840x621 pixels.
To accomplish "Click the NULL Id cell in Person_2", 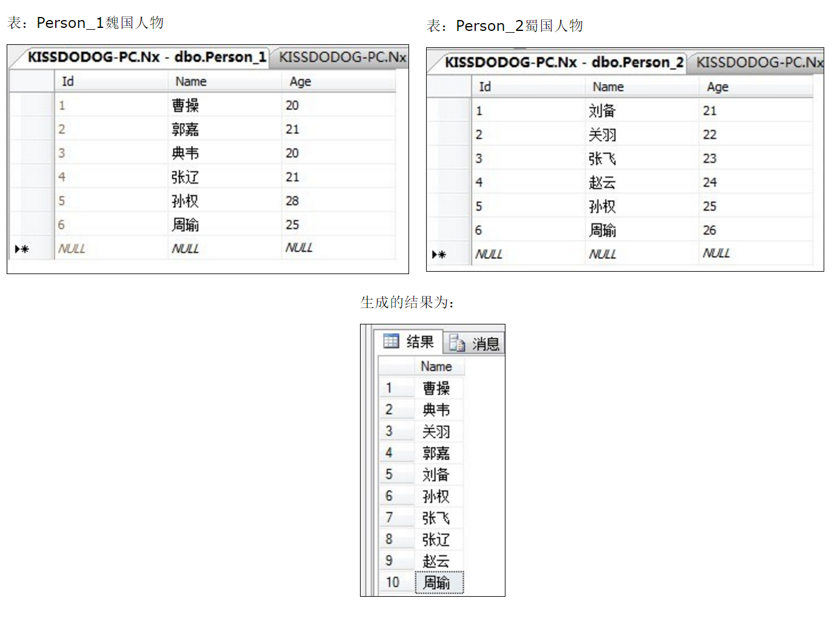I will pyautogui.click(x=528, y=254).
